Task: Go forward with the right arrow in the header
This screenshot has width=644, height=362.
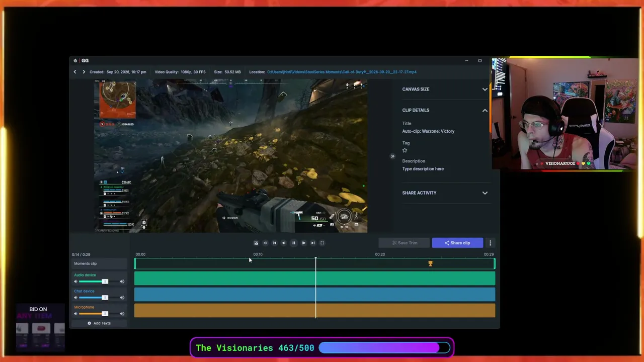Action: [84, 72]
